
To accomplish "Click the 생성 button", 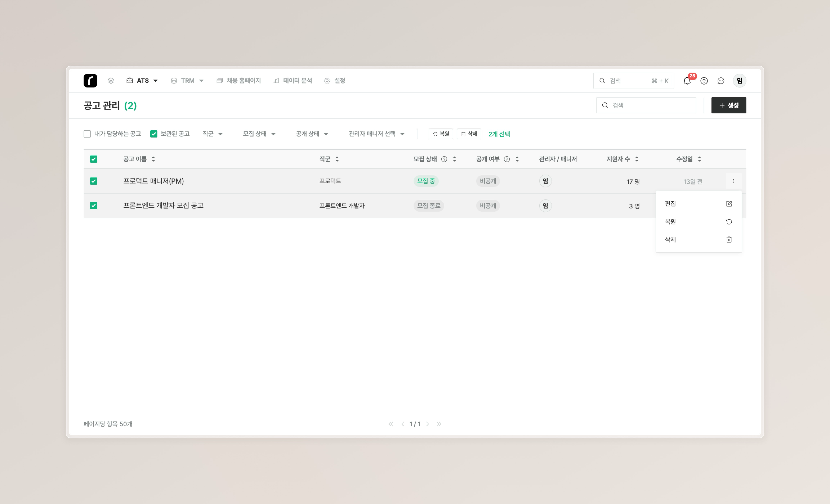I will 729,105.
